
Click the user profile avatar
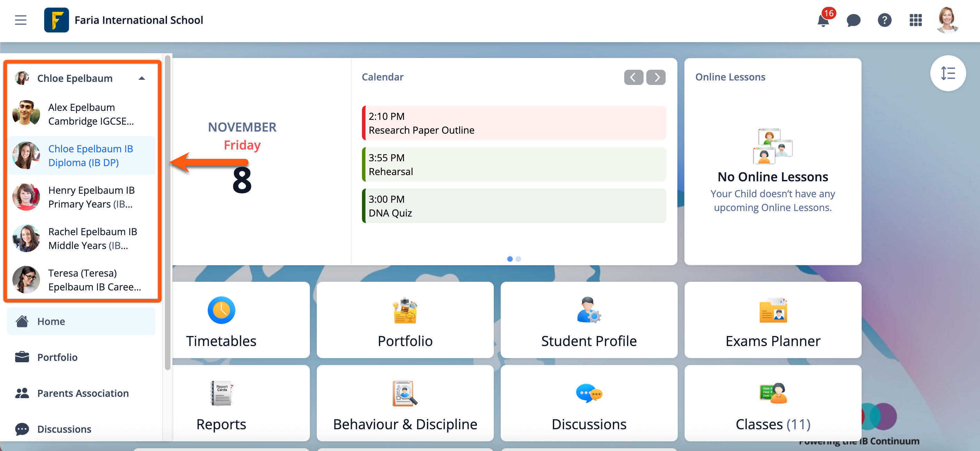coord(947,20)
